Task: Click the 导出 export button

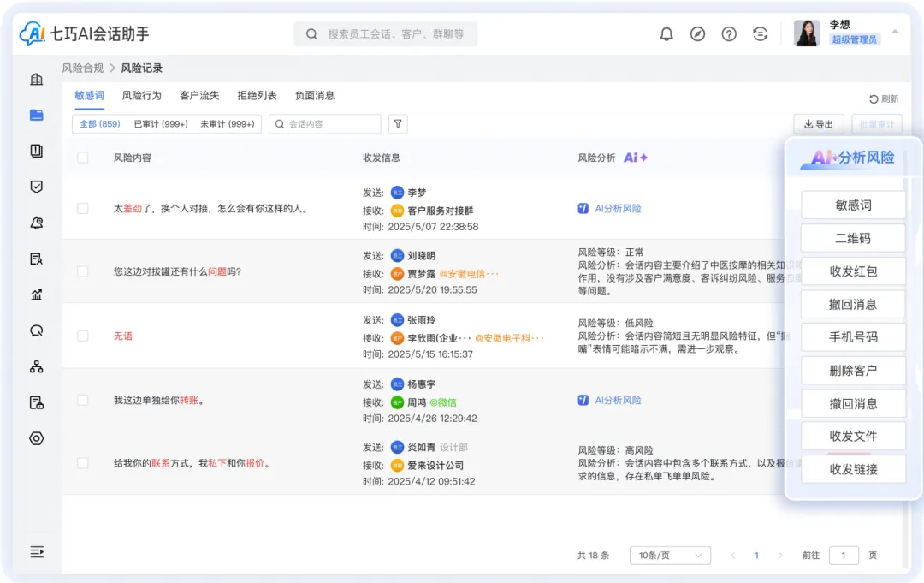Action: 819,124
